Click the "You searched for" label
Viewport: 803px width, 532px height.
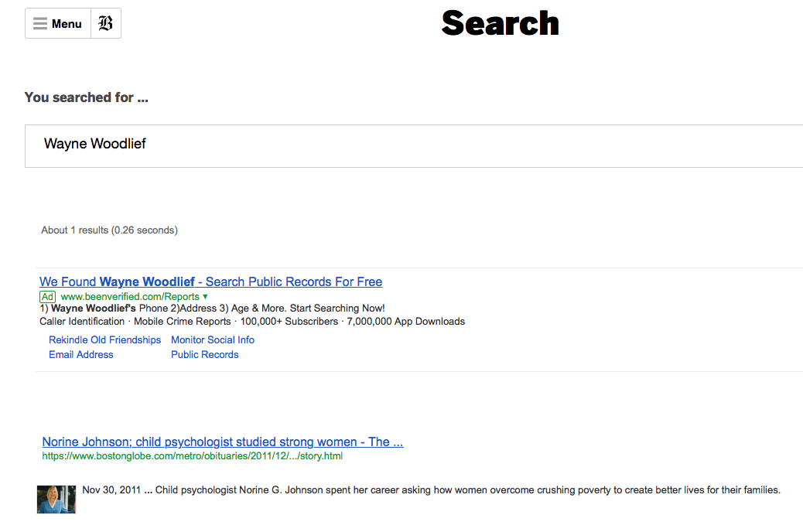pos(86,97)
